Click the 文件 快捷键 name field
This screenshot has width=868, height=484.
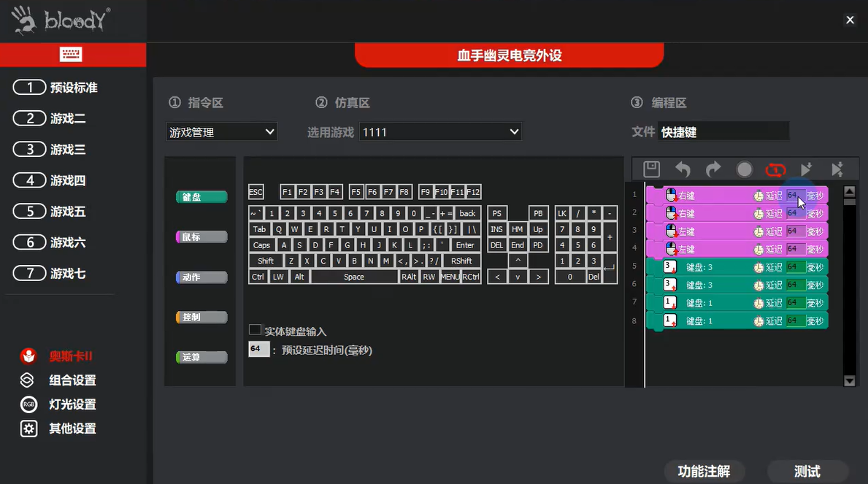pos(723,132)
